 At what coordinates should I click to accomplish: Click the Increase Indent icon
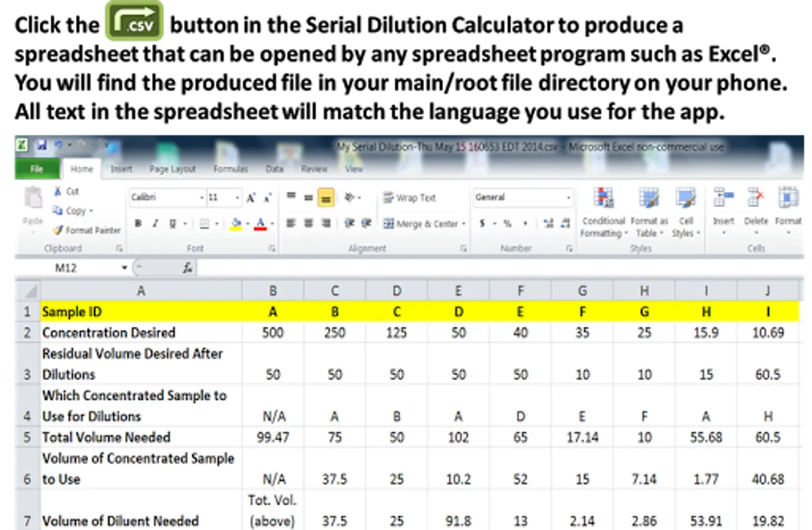coord(366,223)
